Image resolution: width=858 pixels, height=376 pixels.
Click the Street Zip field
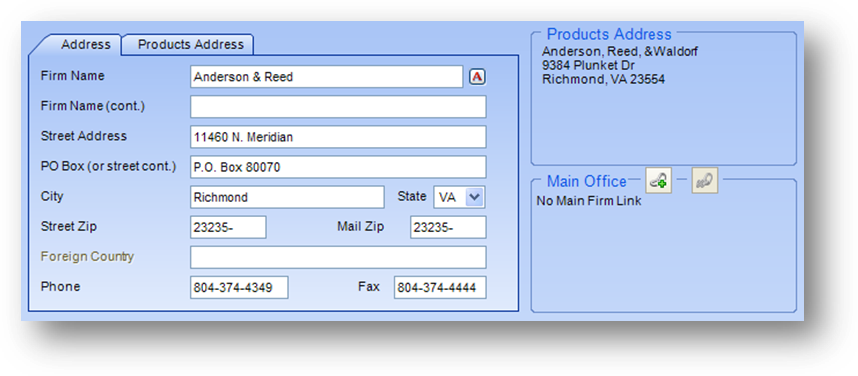[x=228, y=227]
